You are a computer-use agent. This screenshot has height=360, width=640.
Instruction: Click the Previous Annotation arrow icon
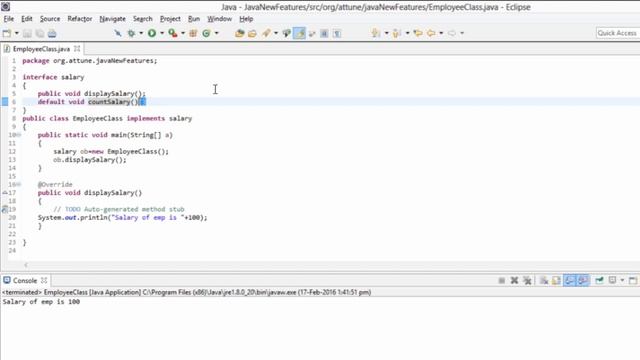[396, 33]
